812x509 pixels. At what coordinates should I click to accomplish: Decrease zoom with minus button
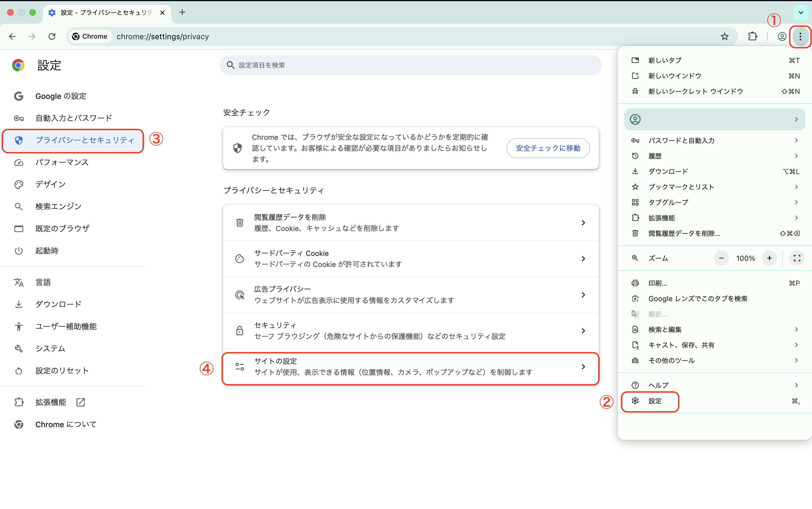point(721,258)
